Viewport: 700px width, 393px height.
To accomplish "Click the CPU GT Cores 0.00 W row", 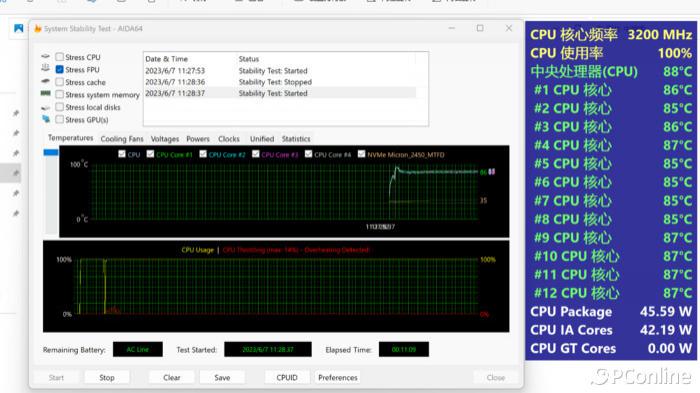I will [611, 348].
